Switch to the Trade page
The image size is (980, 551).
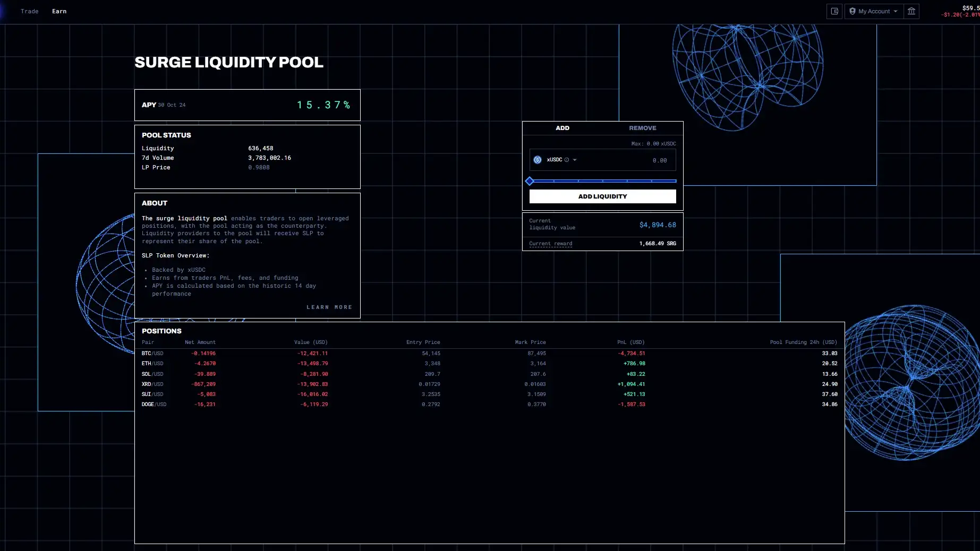[30, 11]
